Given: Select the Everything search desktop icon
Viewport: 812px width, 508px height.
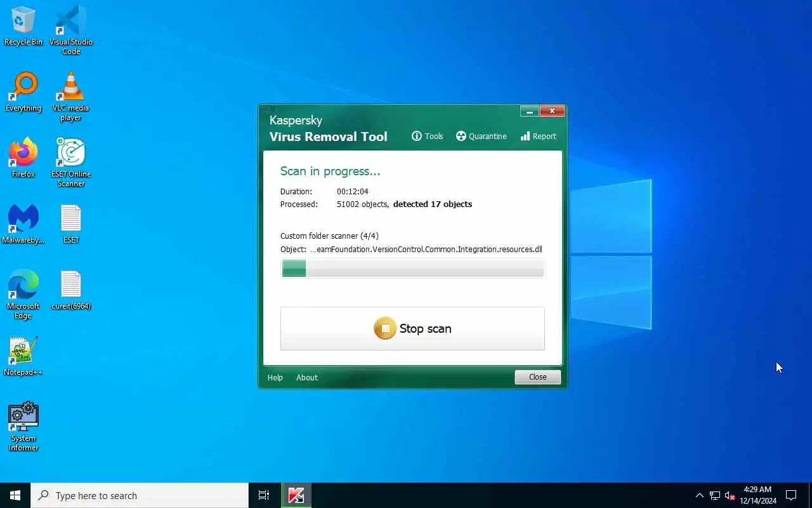Looking at the screenshot, I should pyautogui.click(x=23, y=92).
